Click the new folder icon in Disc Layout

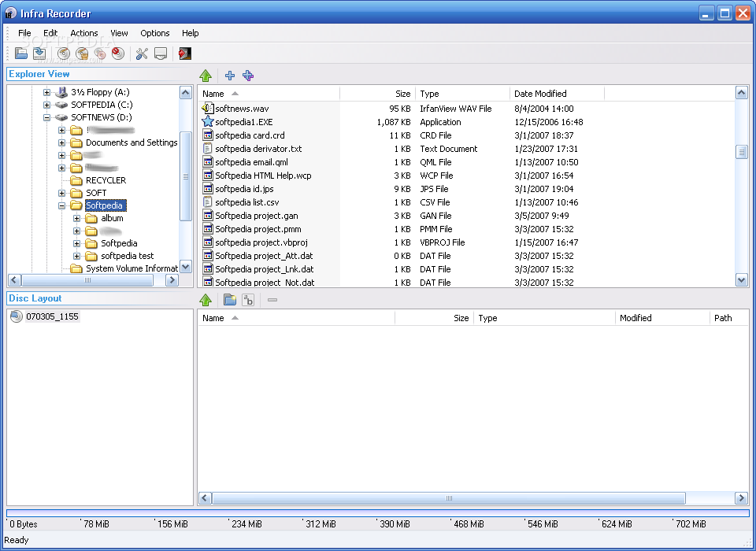click(230, 300)
